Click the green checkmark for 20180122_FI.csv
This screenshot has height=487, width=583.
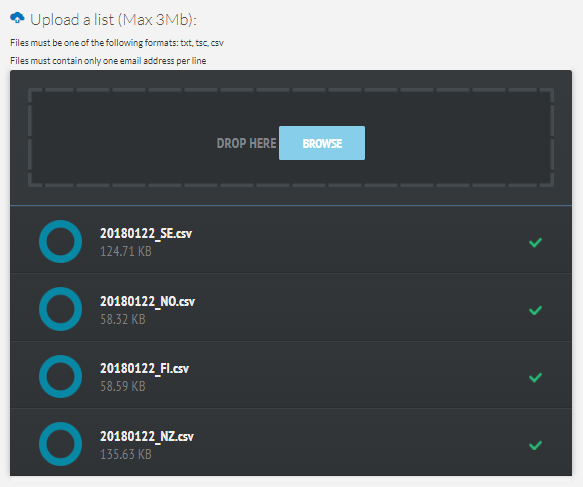[535, 377]
